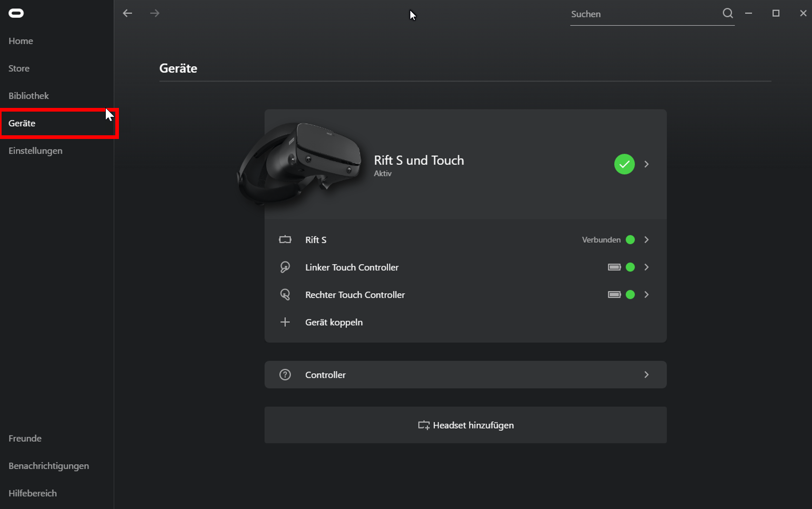
Task: Click the Oculus logo icon
Action: (x=16, y=13)
